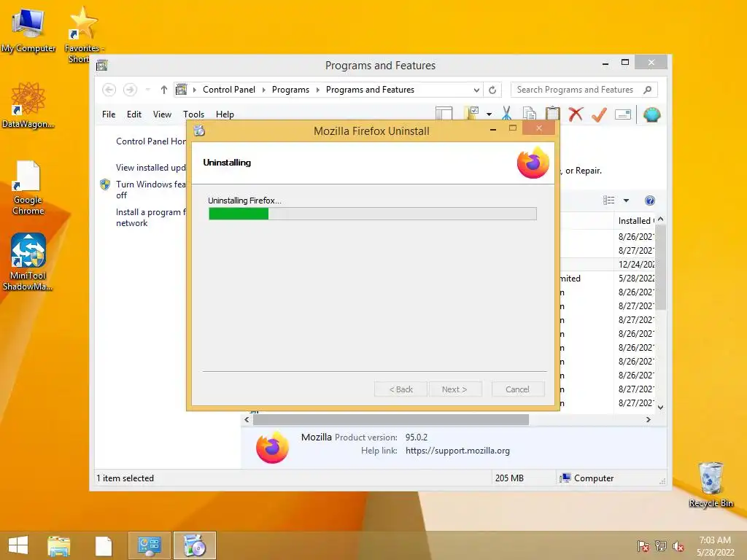Image resolution: width=747 pixels, height=560 pixels.
Task: Open the Recycle Bin desktop icon
Action: [x=711, y=485]
